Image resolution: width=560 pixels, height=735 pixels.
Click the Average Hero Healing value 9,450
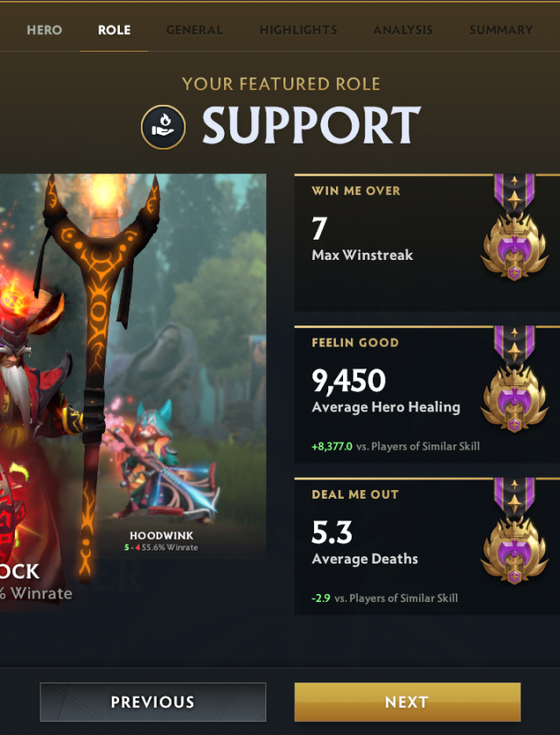pos(348,380)
